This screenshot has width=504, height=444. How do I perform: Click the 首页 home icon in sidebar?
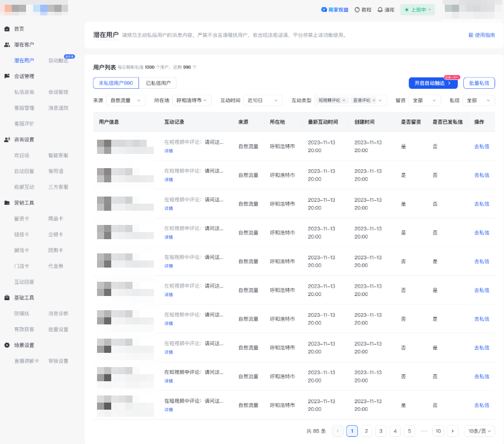[x=7, y=29]
